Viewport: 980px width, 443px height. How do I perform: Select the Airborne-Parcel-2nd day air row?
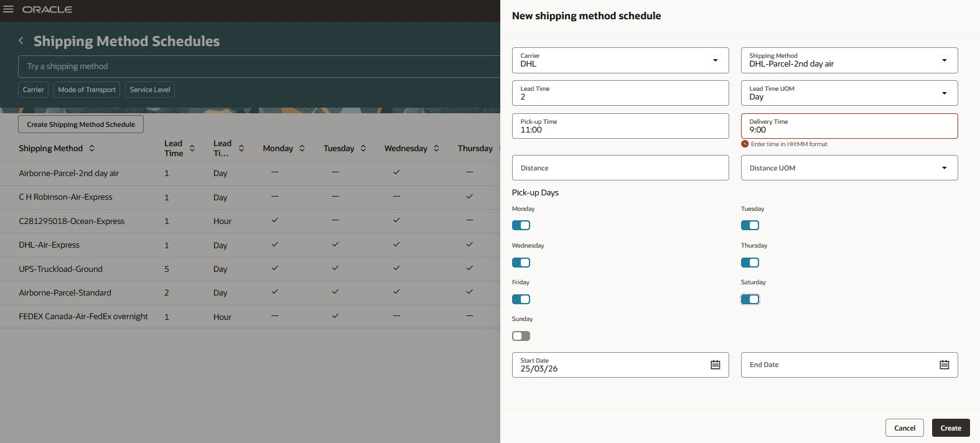pyautogui.click(x=250, y=174)
